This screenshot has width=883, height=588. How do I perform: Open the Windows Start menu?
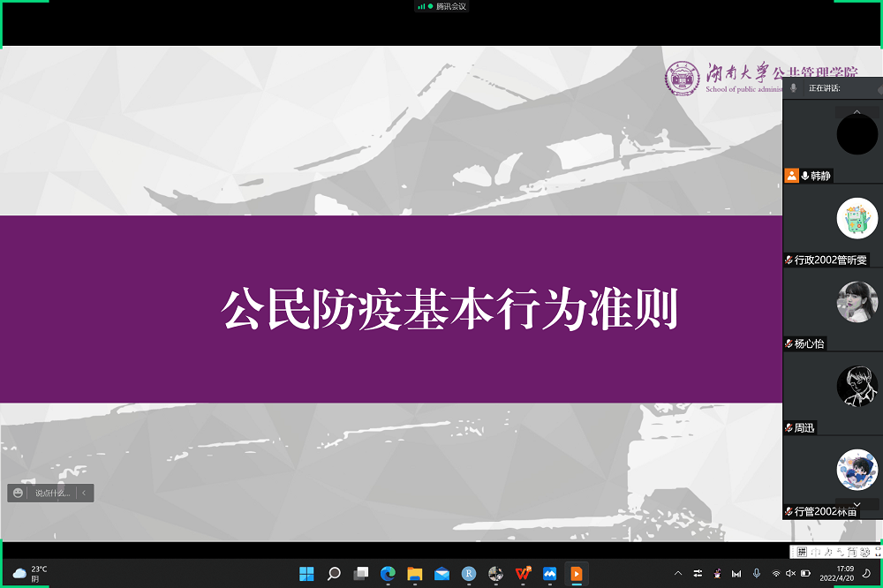306,574
